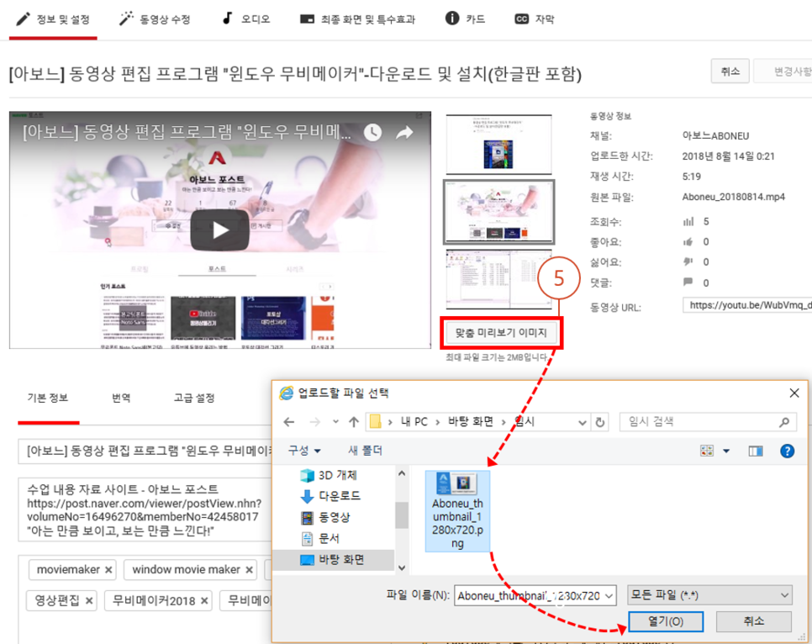Select 3D 개체 in navigation pane
The image size is (812, 644).
[329, 475]
